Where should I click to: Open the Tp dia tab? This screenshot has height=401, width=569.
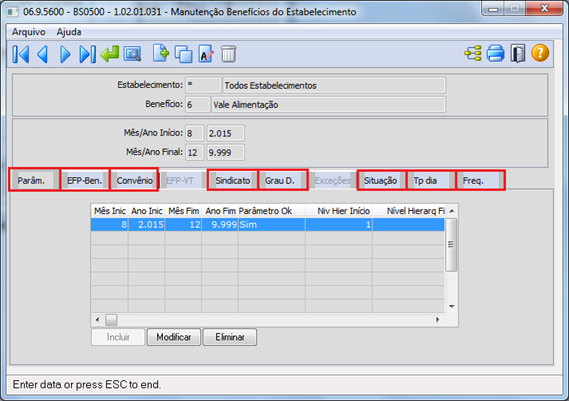tap(431, 180)
